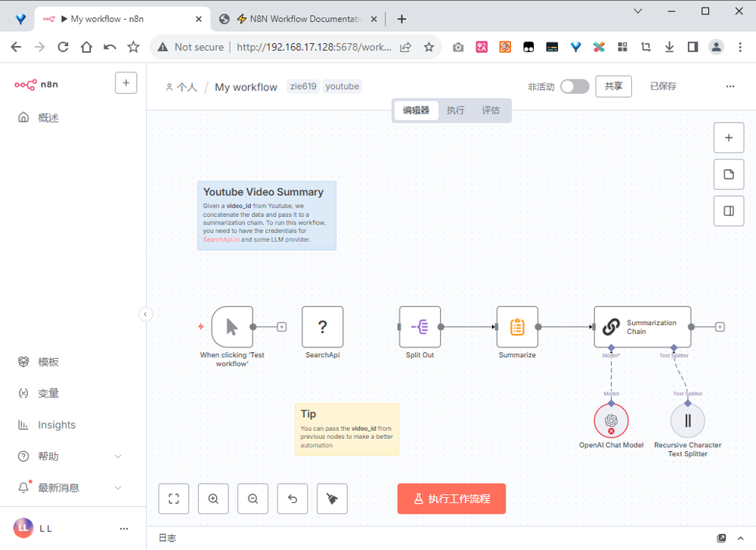This screenshot has height=550, width=756.
Task: Toggle the workflow active switch
Action: [575, 86]
